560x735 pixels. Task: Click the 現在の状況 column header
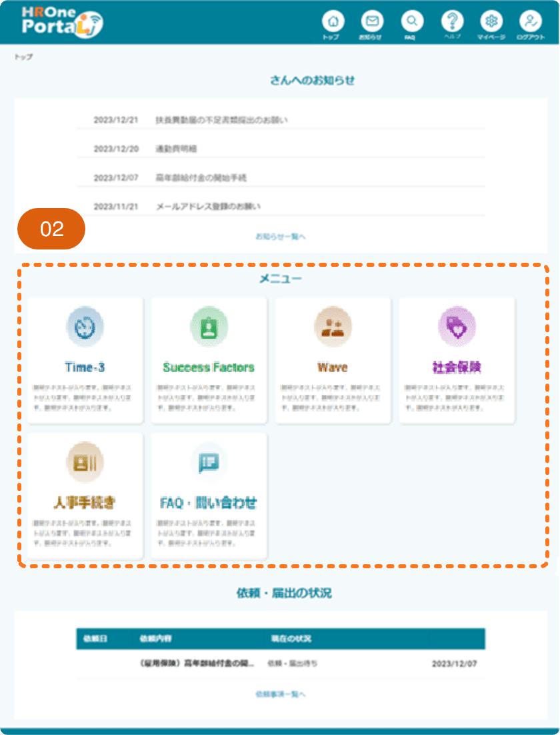click(291, 638)
